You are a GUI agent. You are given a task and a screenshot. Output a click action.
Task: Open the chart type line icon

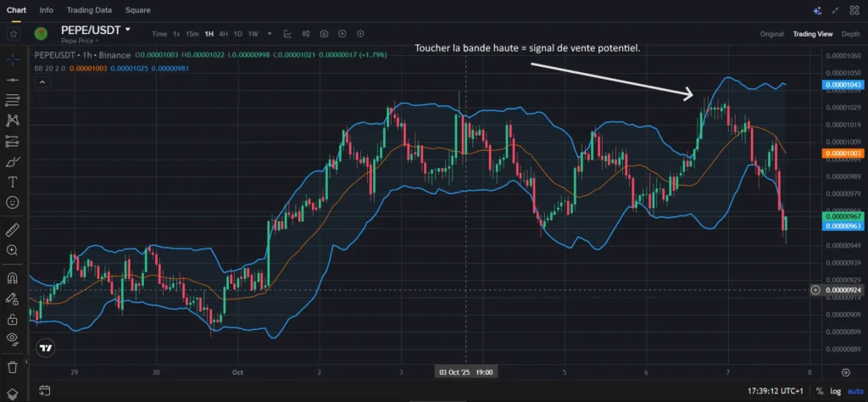288,34
